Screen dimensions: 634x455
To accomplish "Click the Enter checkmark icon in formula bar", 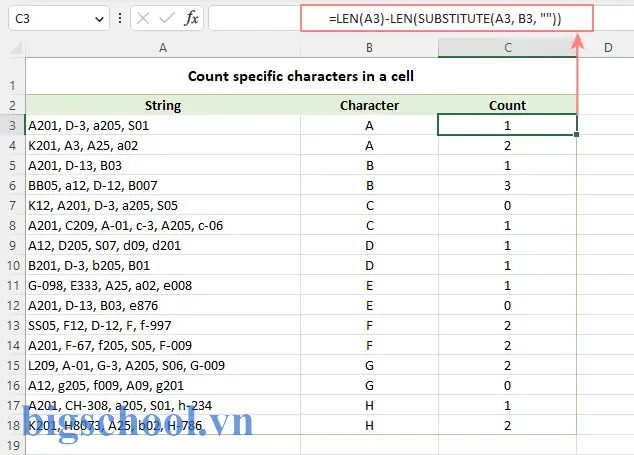I will pos(167,18).
